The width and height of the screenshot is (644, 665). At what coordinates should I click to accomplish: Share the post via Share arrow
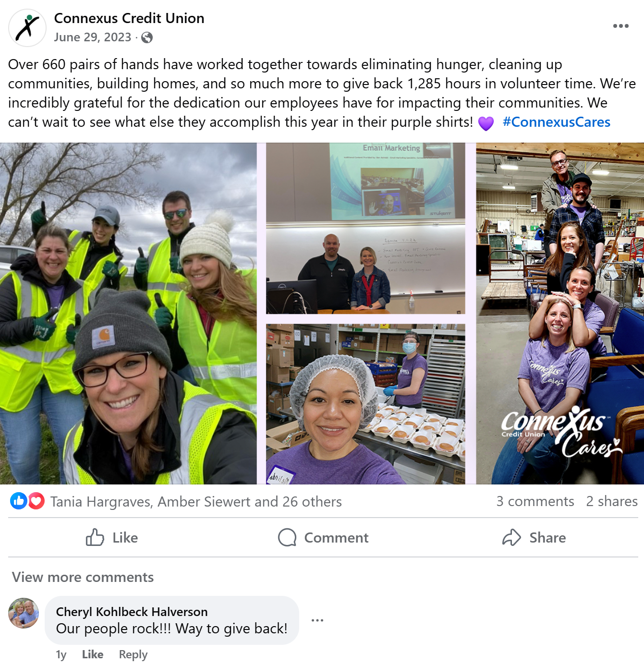click(x=534, y=537)
